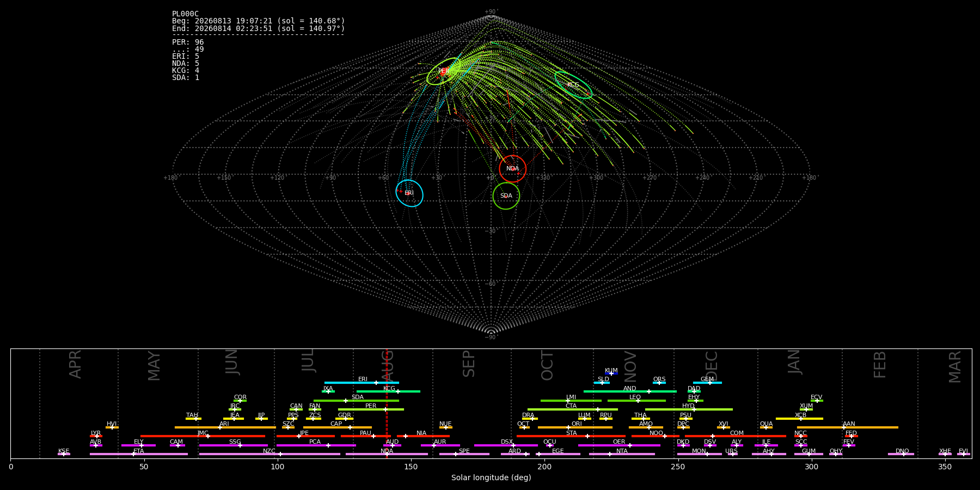
Task: Click the KUM blue shower bar
Action: tap(611, 373)
